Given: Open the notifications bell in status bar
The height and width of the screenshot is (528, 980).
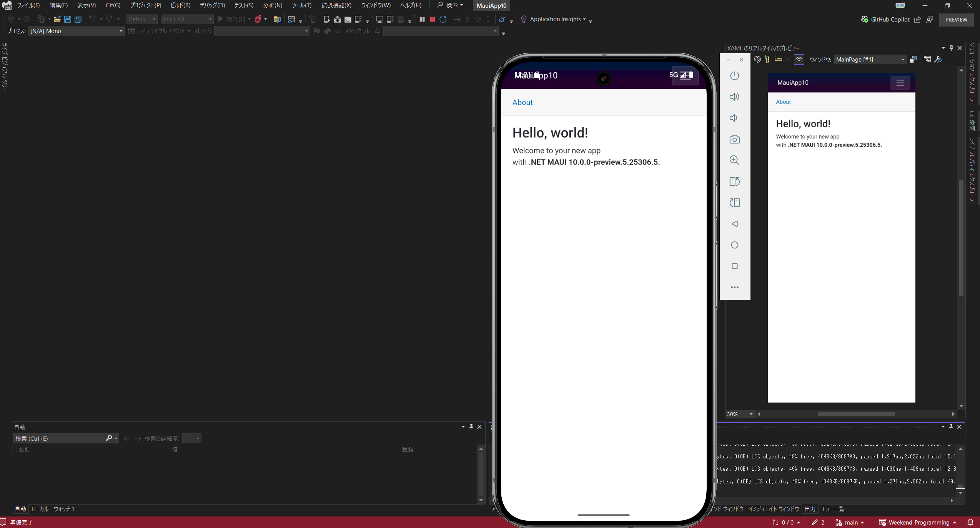Looking at the screenshot, I should click(970, 522).
